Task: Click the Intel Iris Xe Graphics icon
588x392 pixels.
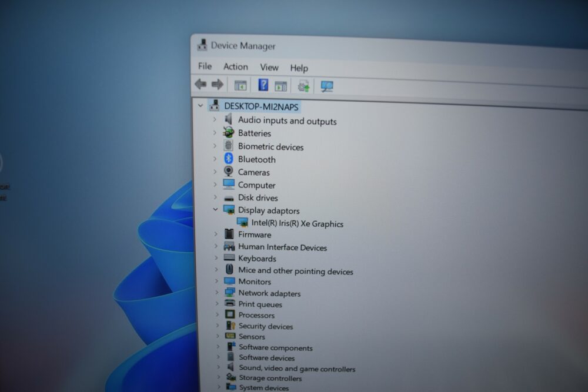Action: tap(243, 222)
